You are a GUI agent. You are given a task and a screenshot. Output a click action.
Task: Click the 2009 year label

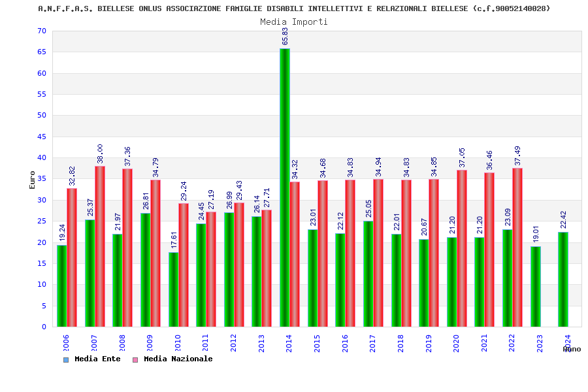coord(149,343)
